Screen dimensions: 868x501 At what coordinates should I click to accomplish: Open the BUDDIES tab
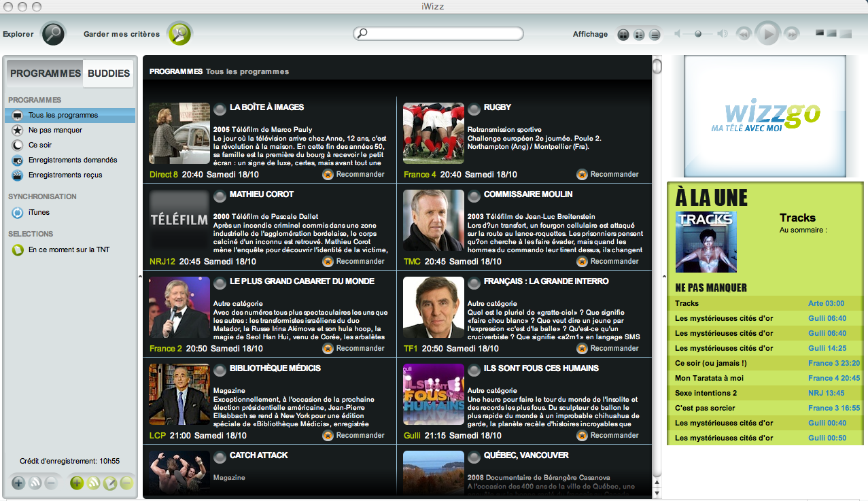point(109,73)
